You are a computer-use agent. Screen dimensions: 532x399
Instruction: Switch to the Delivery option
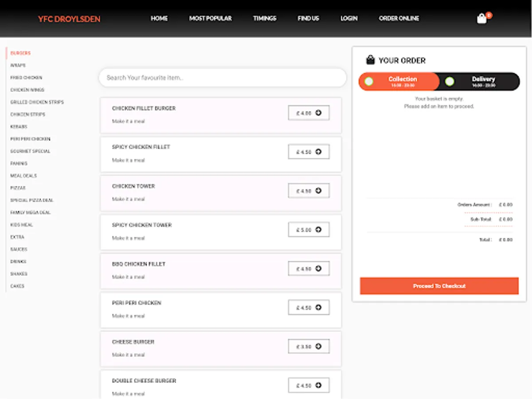[483, 81]
